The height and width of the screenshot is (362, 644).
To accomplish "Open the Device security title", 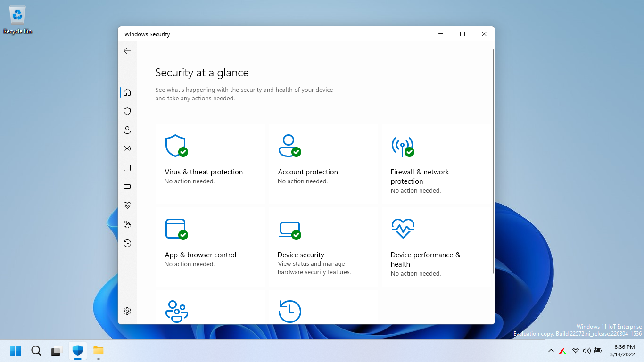I will 301,255.
